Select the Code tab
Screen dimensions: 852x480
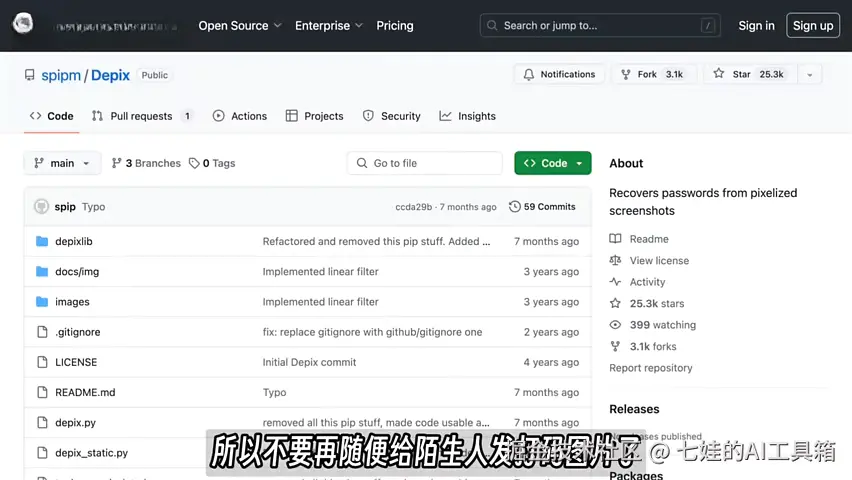click(x=52, y=116)
